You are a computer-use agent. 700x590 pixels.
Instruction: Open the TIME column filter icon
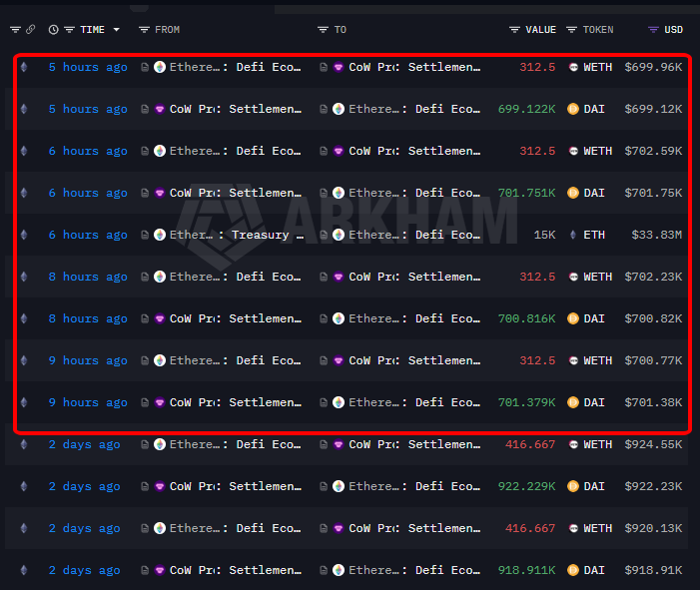click(x=69, y=30)
